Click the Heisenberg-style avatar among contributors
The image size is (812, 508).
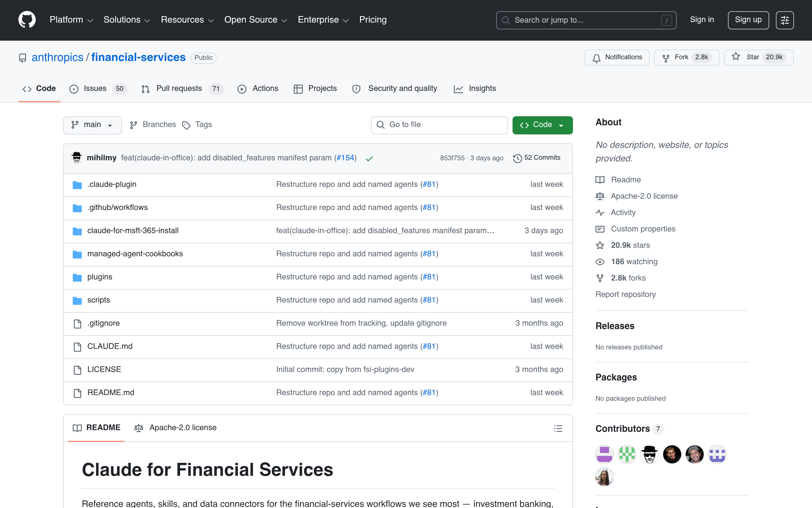click(x=649, y=455)
